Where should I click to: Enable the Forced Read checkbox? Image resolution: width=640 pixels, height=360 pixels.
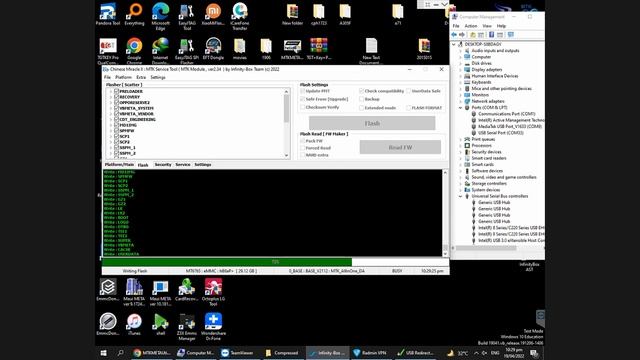pyautogui.click(x=302, y=148)
